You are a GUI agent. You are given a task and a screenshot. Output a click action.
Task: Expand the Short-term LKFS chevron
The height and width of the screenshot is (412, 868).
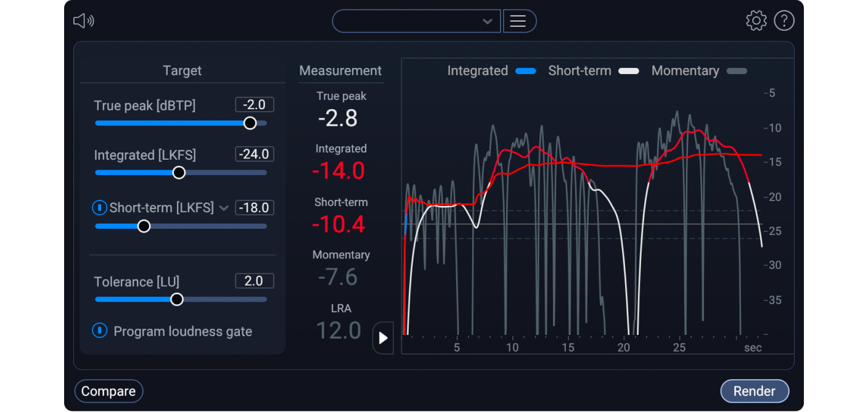224,208
